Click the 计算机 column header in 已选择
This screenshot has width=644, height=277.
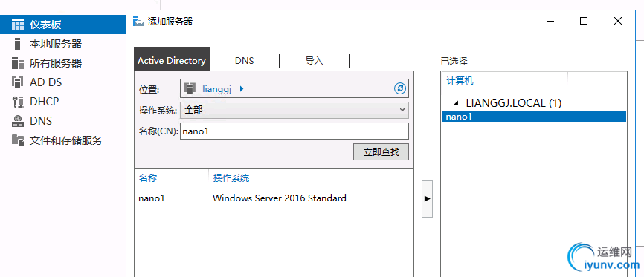click(460, 81)
